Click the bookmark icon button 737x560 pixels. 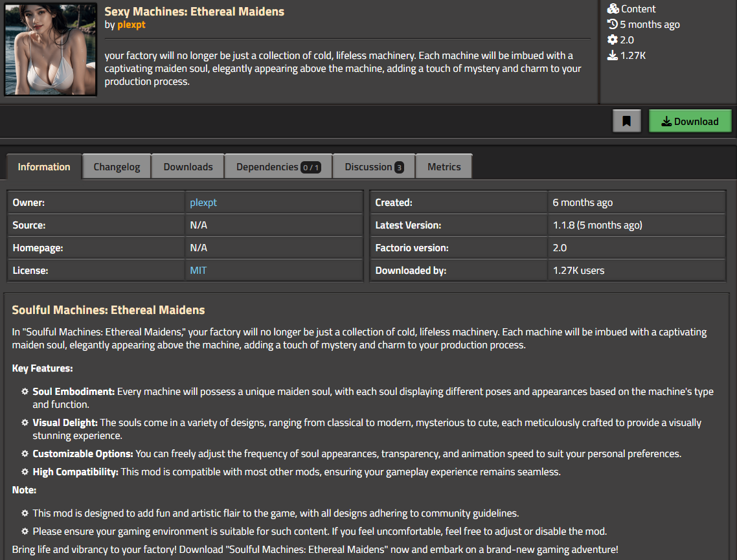click(626, 121)
